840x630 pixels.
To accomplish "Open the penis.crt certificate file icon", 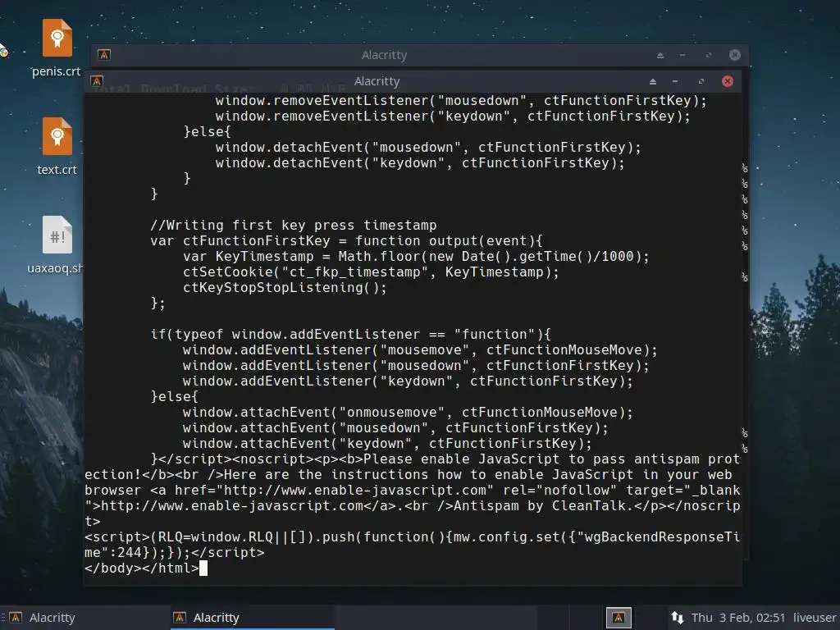I will (x=57, y=38).
